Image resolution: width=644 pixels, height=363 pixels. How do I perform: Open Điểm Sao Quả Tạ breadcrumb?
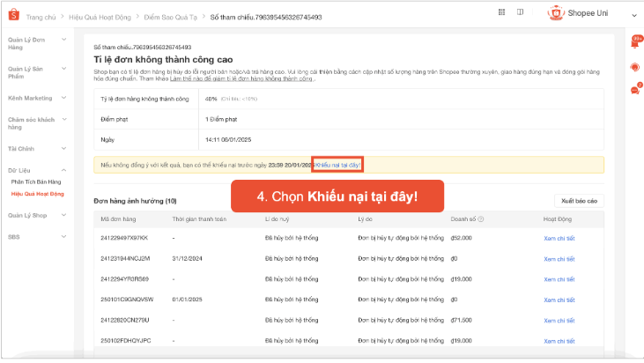[x=170, y=18]
